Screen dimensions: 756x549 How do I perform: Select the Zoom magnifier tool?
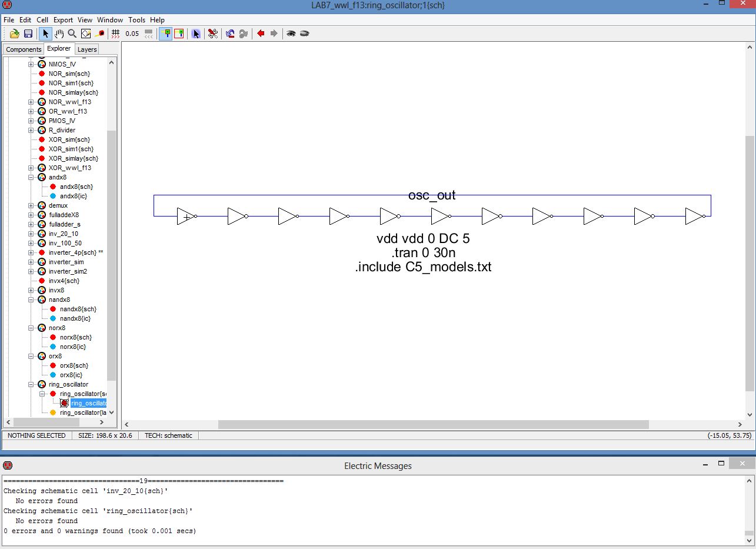click(x=72, y=34)
